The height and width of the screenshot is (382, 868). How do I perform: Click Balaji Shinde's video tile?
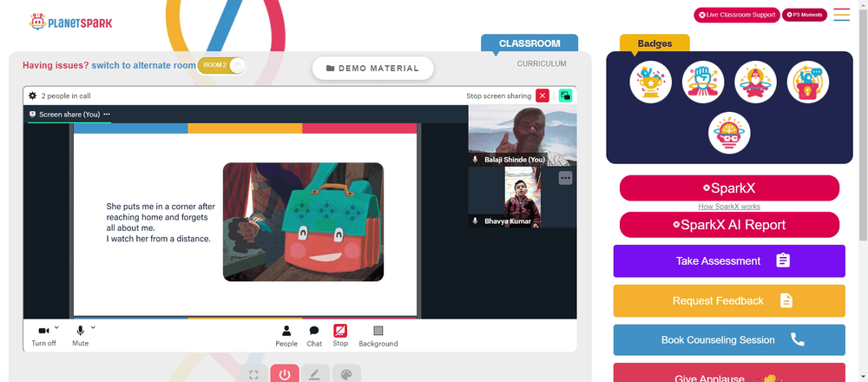pyautogui.click(x=523, y=135)
